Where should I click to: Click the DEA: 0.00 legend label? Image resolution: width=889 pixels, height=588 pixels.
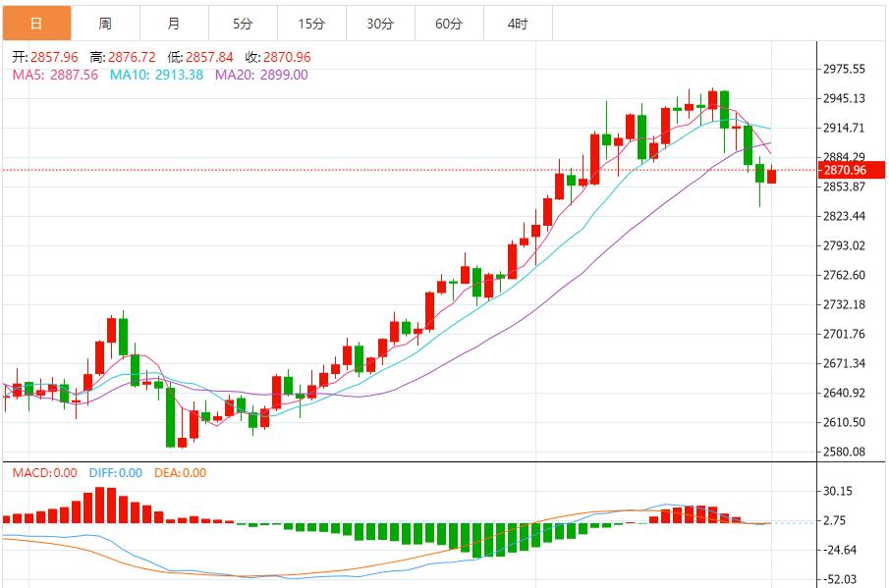(179, 473)
